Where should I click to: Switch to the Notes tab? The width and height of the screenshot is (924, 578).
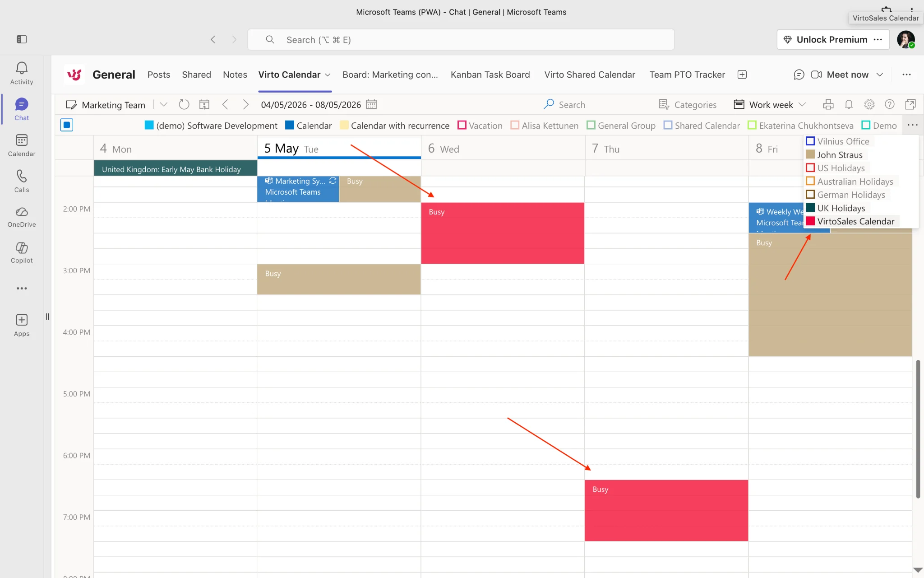[235, 75]
